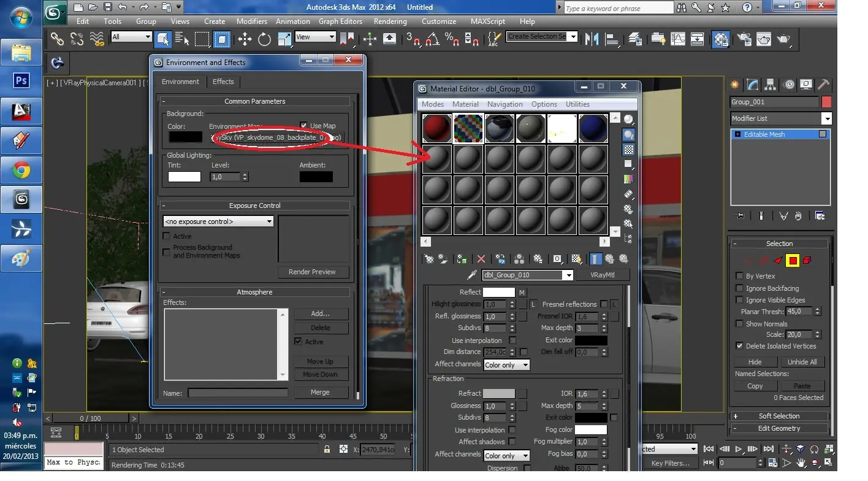The height and width of the screenshot is (481, 868).
Task: Activate the Select and Move tool
Action: [x=245, y=39]
